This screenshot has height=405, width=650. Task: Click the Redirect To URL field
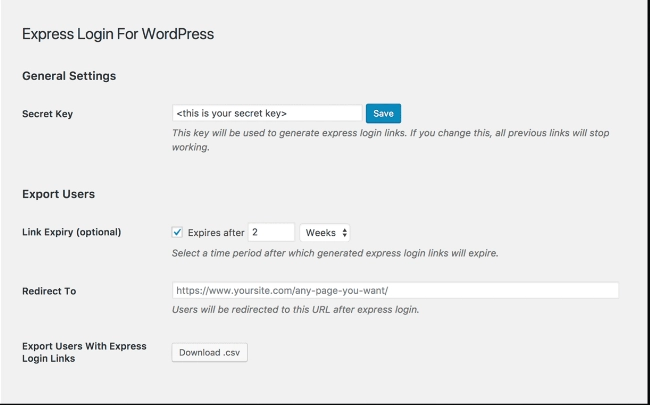tap(395, 290)
